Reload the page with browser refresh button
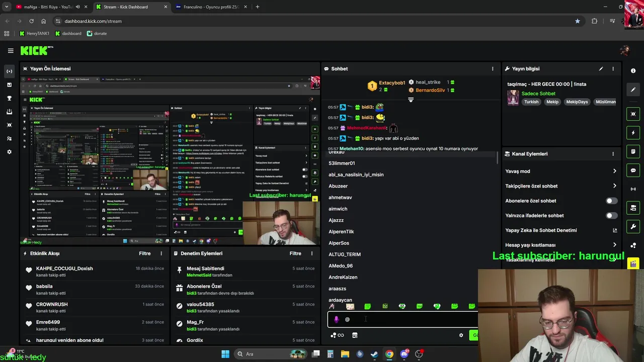Image resolution: width=644 pixels, height=362 pixels. click(31, 21)
